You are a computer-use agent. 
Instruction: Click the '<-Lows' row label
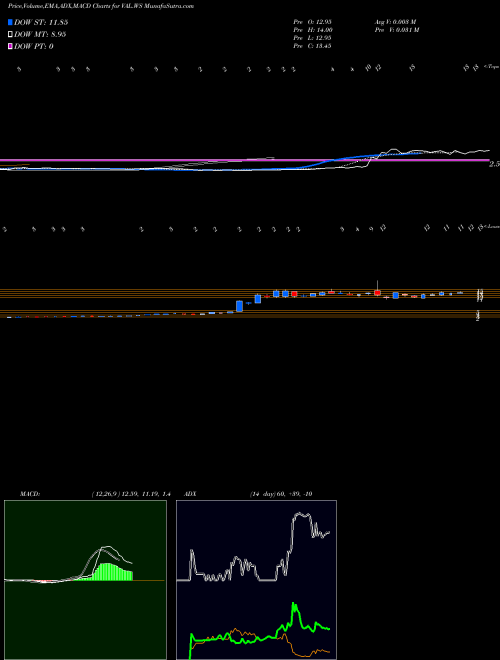point(491,227)
